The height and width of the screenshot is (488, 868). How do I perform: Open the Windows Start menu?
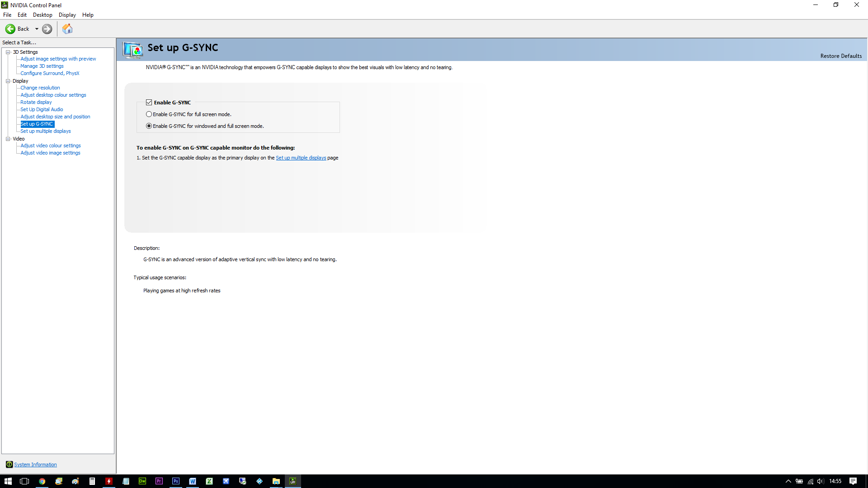tap(8, 481)
